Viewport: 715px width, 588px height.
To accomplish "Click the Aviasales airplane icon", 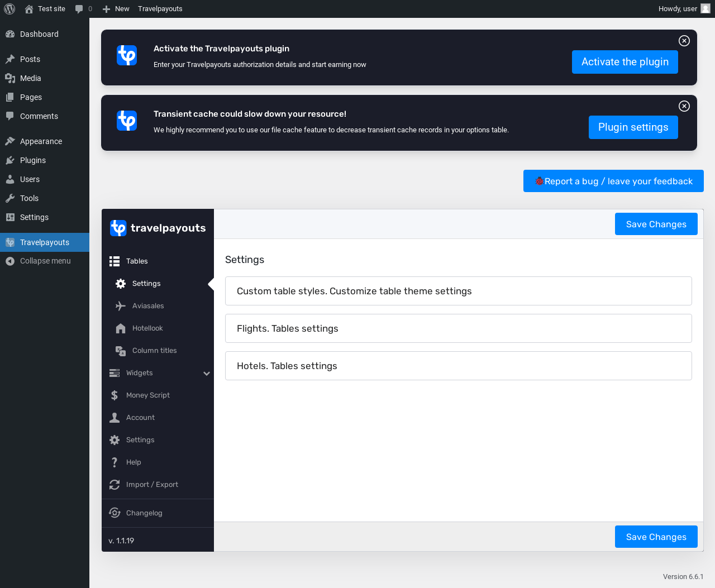I will pyautogui.click(x=121, y=306).
